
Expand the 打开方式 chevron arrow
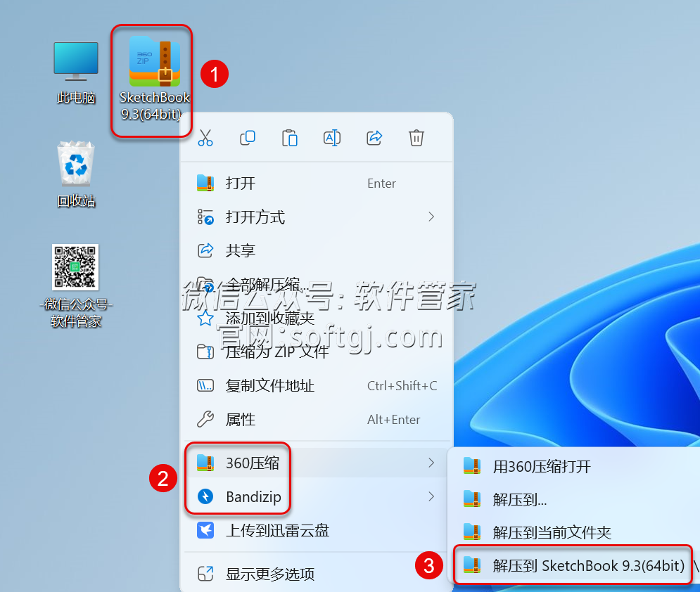pos(431,217)
